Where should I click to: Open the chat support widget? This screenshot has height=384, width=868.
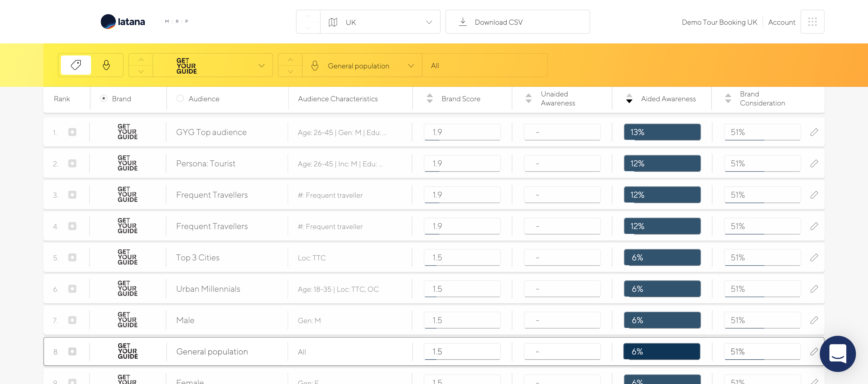pos(837,354)
